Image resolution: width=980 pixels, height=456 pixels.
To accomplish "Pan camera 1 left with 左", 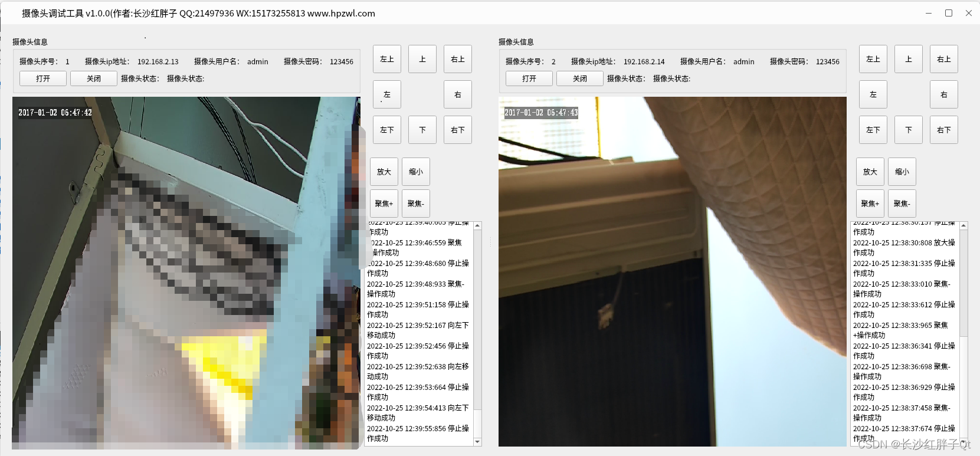I will point(387,94).
